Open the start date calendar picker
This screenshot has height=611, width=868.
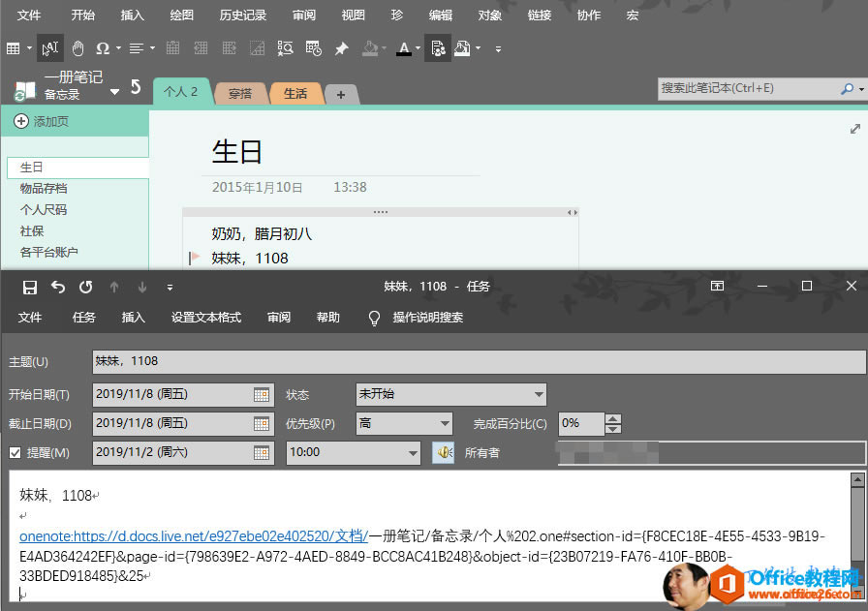(x=262, y=395)
